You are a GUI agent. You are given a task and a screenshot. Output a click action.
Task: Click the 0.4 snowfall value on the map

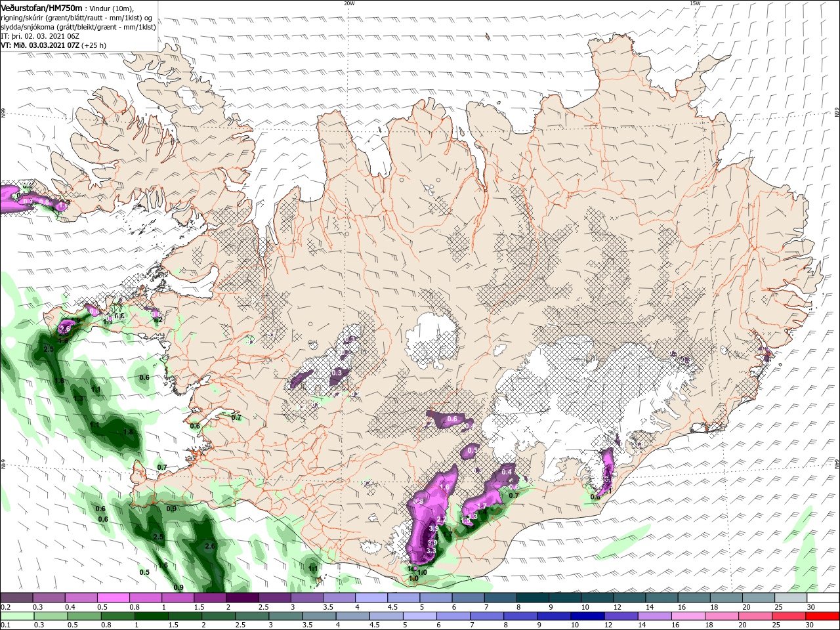click(x=507, y=472)
